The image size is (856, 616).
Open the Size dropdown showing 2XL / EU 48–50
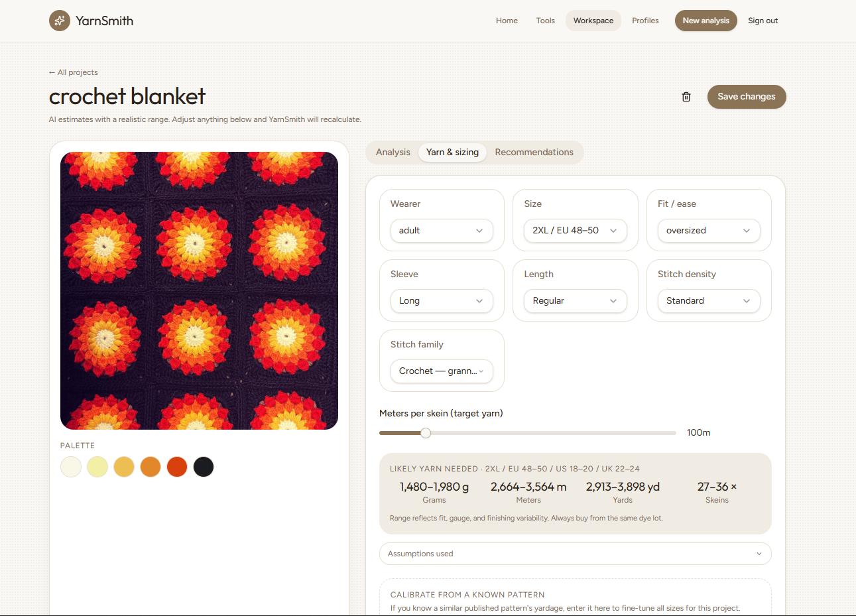coord(576,231)
